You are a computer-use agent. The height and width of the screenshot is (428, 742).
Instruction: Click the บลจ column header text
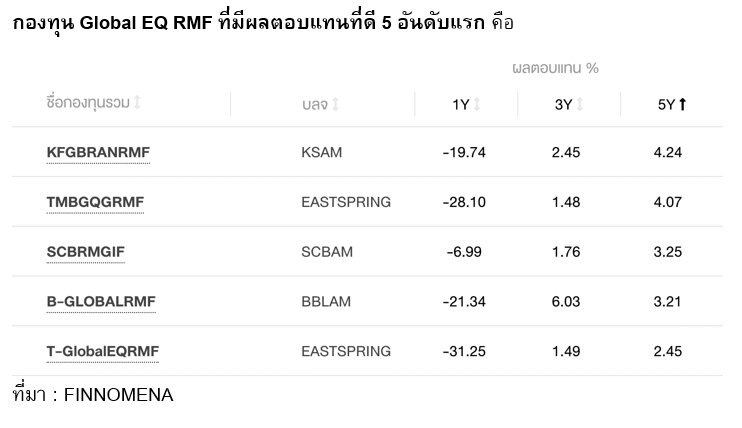[314, 104]
